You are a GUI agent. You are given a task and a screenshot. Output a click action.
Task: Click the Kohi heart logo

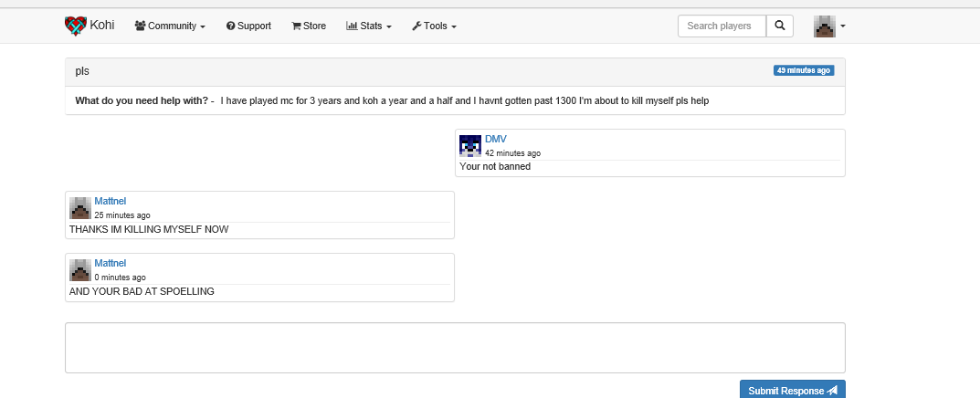click(76, 26)
